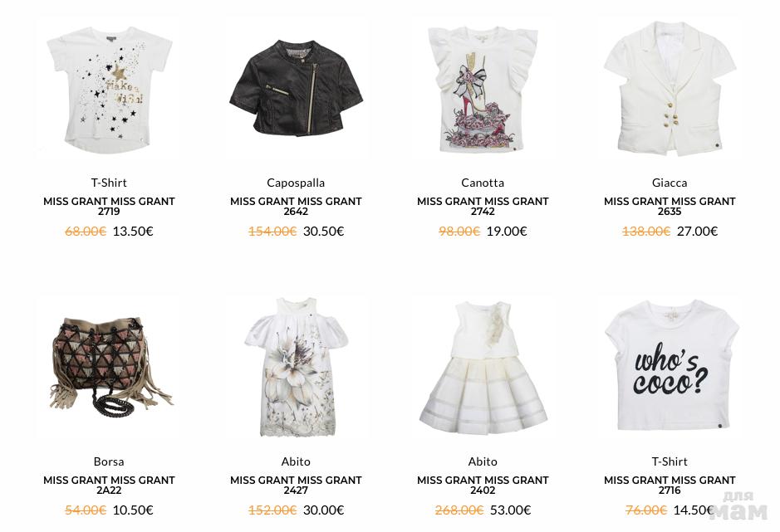Click the 53.00€ sale price
Viewport: 780px width, 532px height.
510,510
